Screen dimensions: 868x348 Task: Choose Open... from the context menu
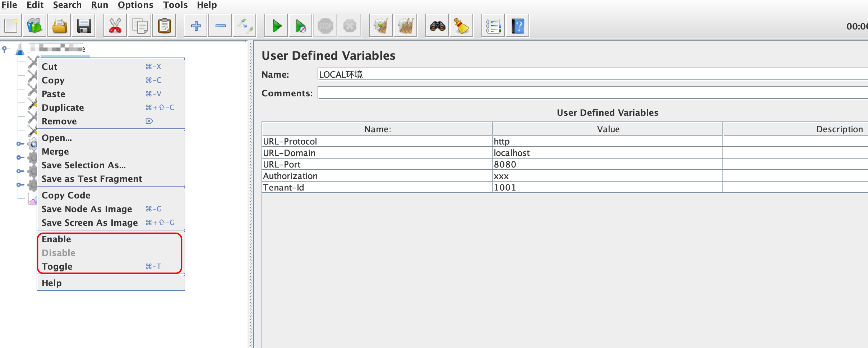point(111,138)
